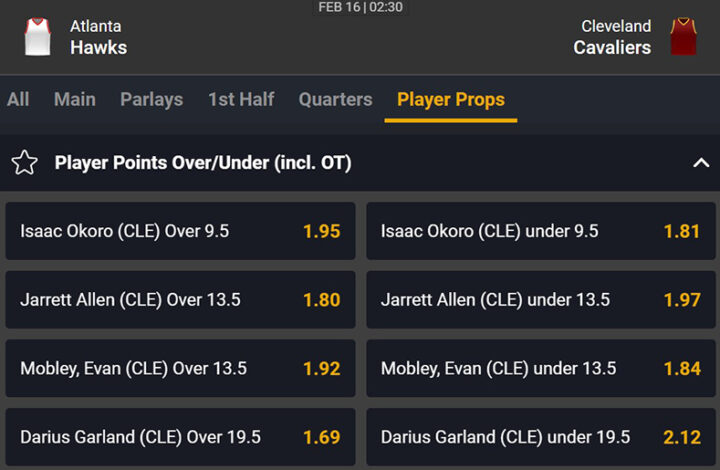Switch to the All tab

(x=18, y=99)
